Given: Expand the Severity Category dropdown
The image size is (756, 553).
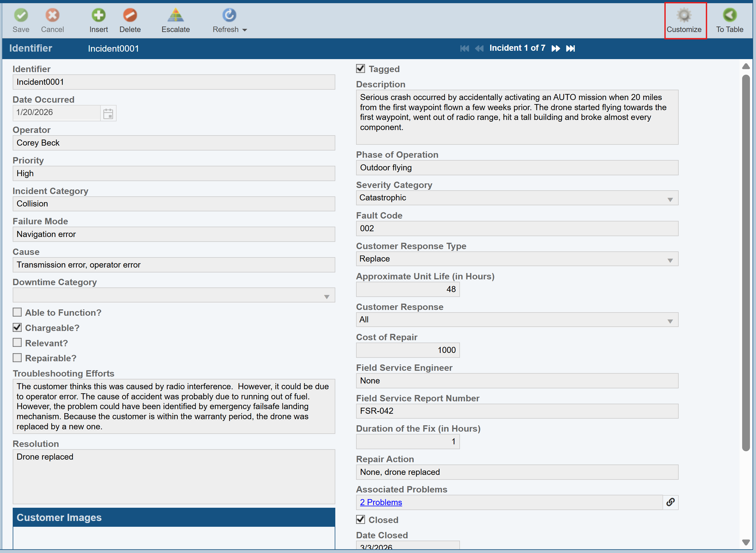Looking at the screenshot, I should [670, 200].
